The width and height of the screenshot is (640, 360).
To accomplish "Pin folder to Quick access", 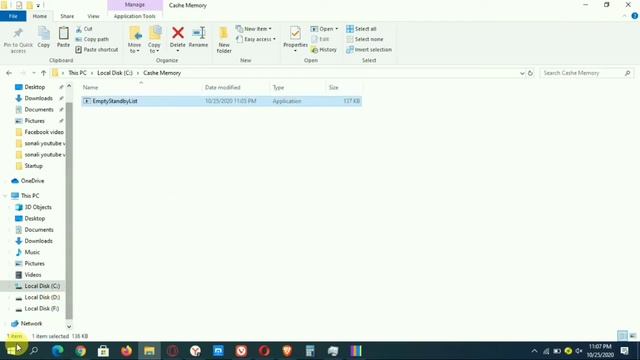I will (18, 40).
